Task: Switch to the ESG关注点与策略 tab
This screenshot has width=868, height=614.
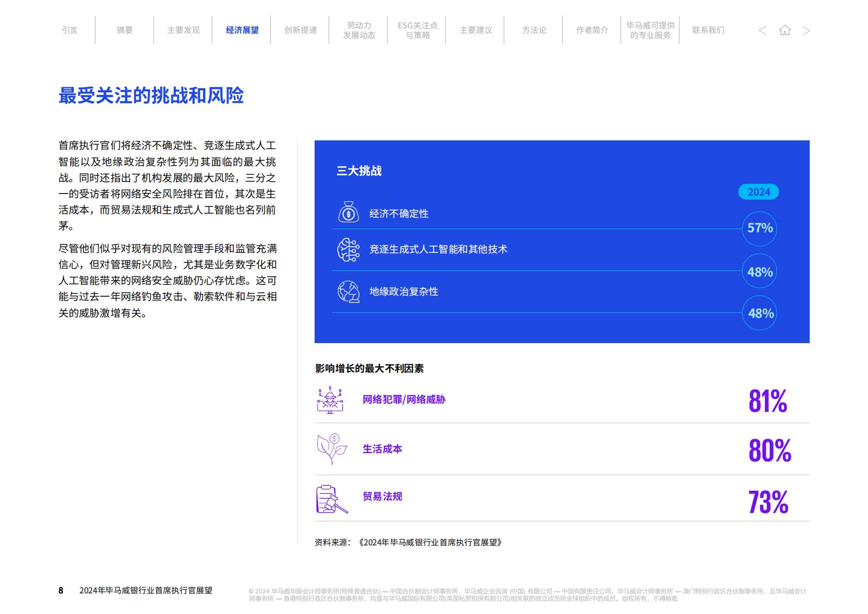Action: 417,30
